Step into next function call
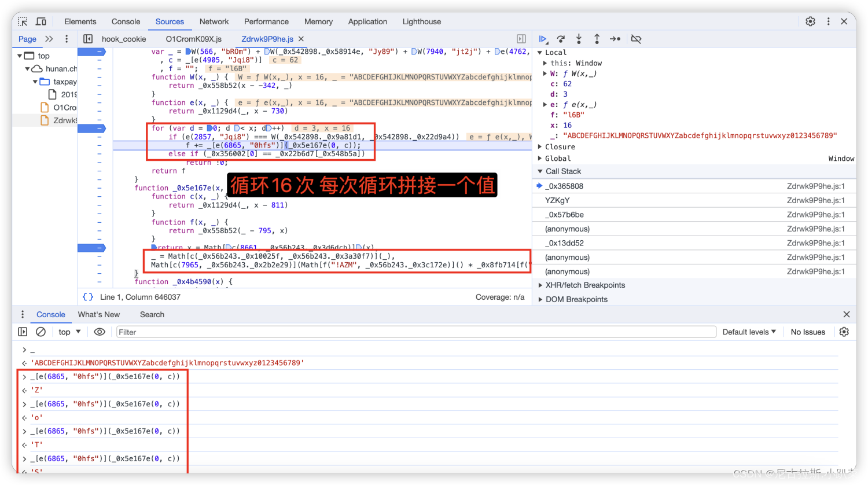Viewport: 868px width, 485px height. [579, 39]
